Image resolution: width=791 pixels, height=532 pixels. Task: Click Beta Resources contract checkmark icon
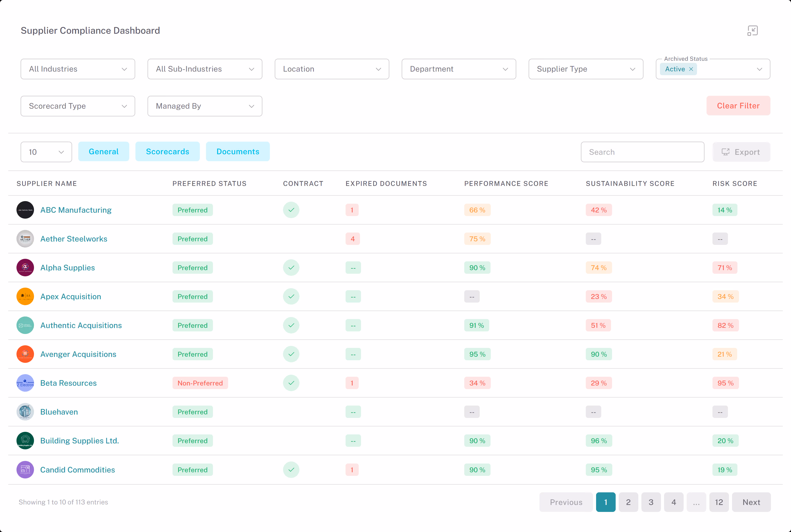coord(291,383)
